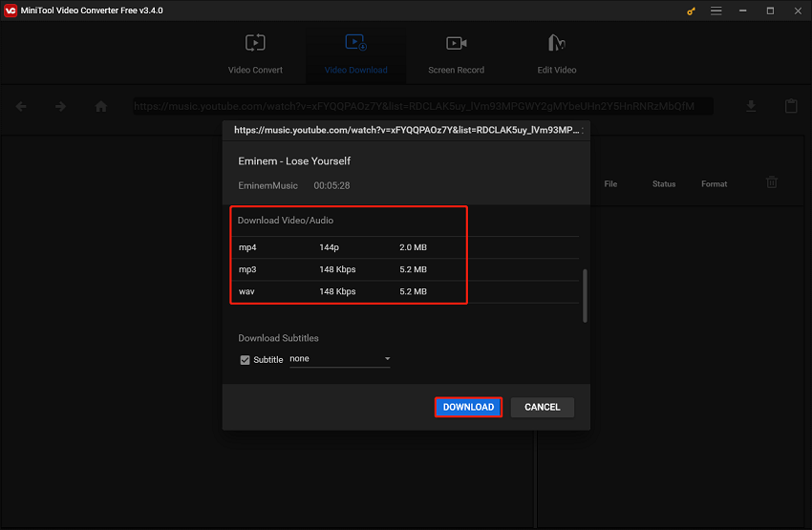This screenshot has height=530, width=812.
Task: Click the File column header
Action: click(x=610, y=183)
